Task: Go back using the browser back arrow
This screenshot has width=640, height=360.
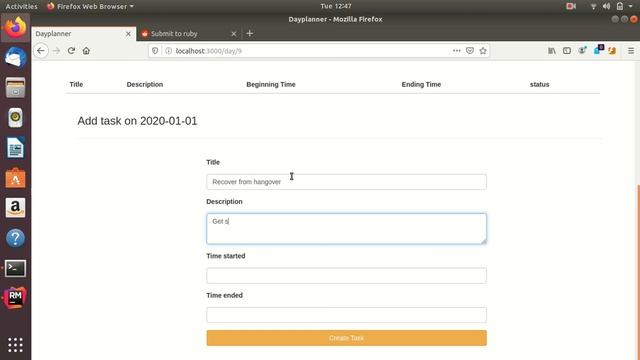Action: pos(41,51)
